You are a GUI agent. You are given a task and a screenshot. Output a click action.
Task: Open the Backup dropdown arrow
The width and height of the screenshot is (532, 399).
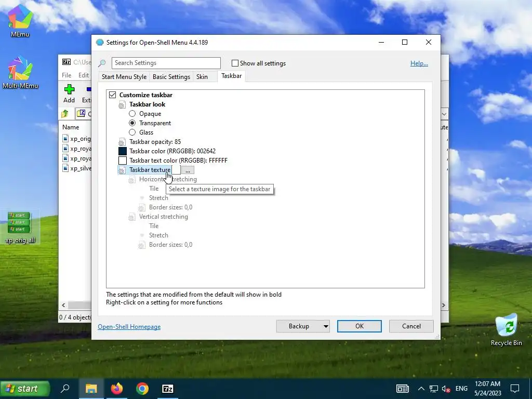point(326,326)
